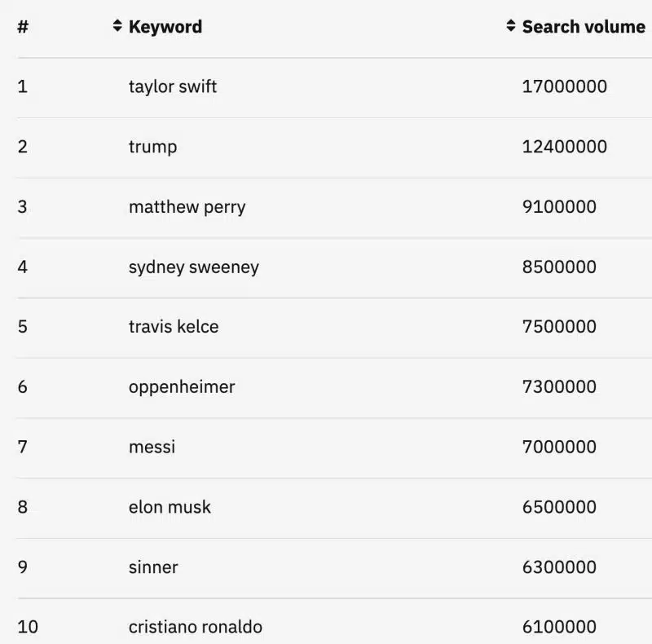Click search volume 12400000 cell

click(x=564, y=147)
